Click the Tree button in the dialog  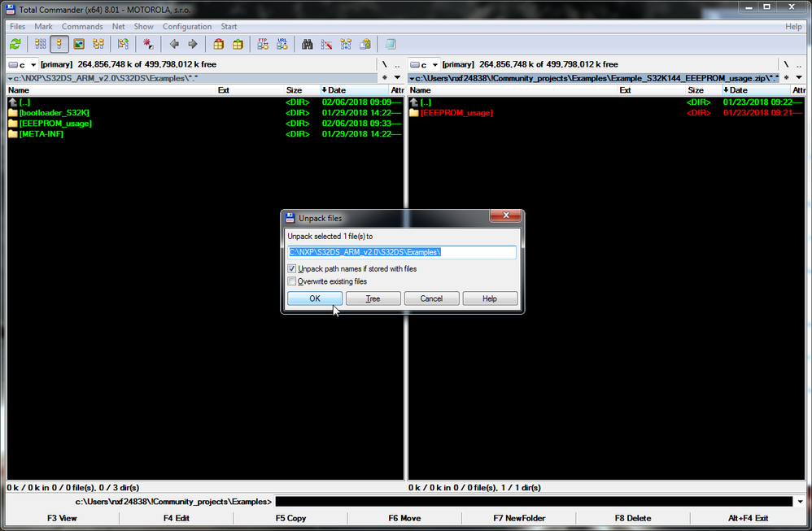tap(373, 298)
